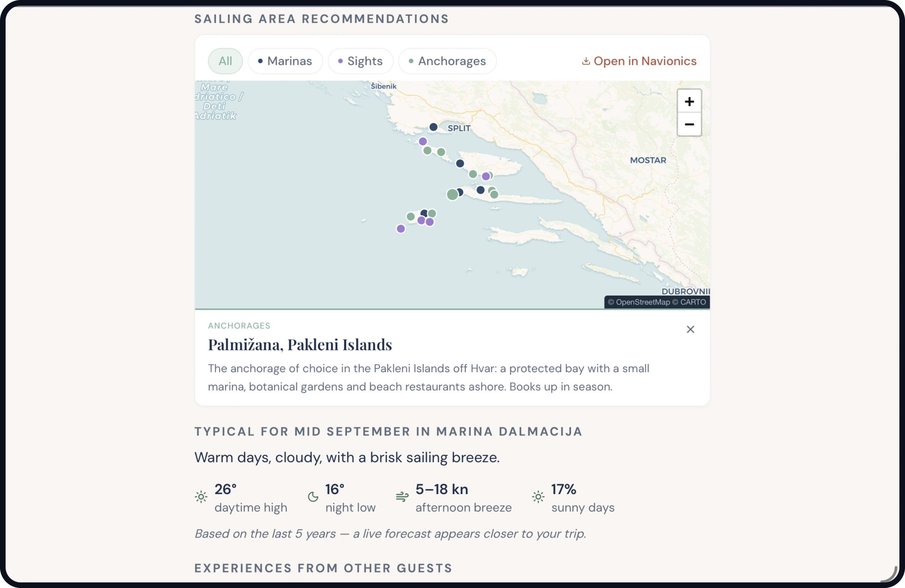Filter the map to Anchorages only
Image resolution: width=905 pixels, height=588 pixels.
tap(447, 61)
